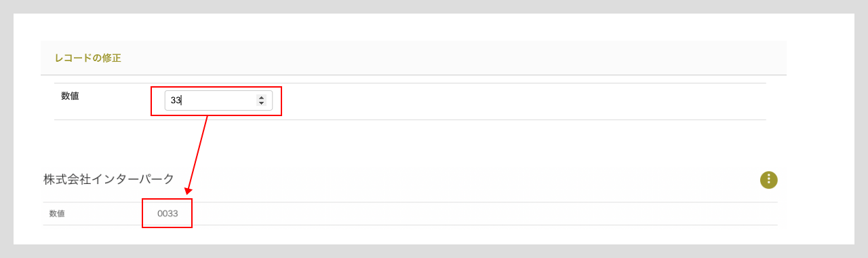Focus the 数値 input field containing 33
The height and width of the screenshot is (258, 868).
tap(218, 100)
